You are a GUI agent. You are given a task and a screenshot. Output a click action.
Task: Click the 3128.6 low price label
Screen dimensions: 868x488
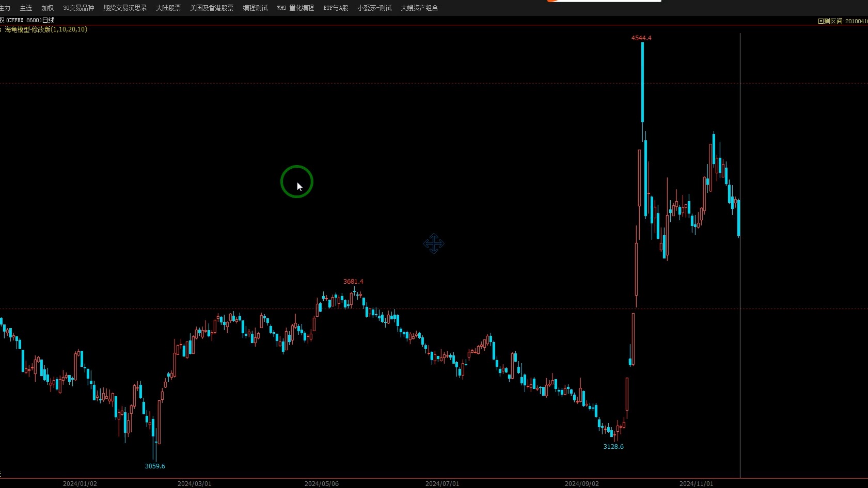tap(613, 446)
